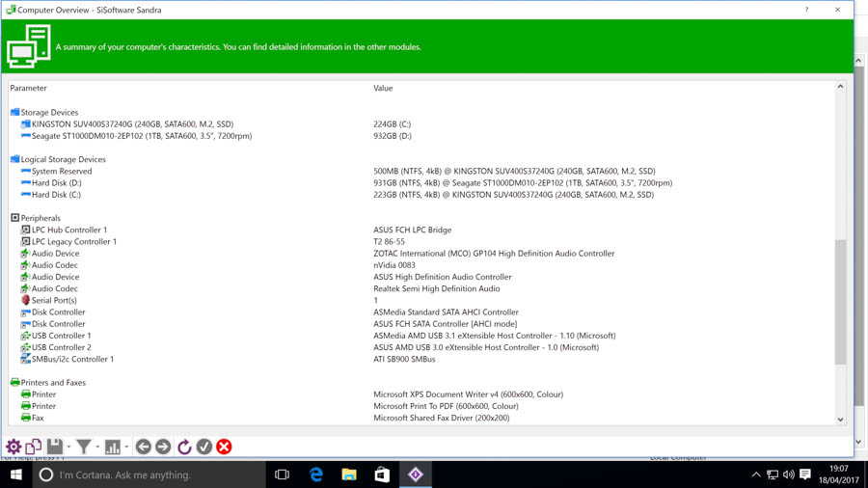868x488 pixels.
Task: Click the Peripherals category icon
Action: 14,218
